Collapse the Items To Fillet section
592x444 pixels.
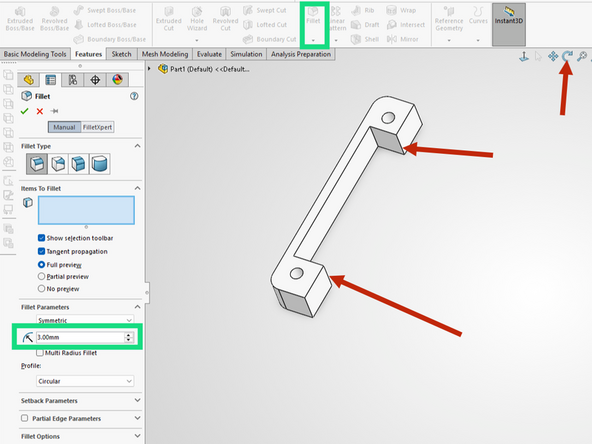click(x=137, y=188)
